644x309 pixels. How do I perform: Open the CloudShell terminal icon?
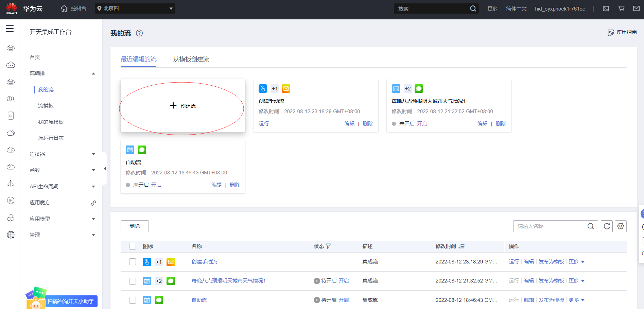[606, 8]
